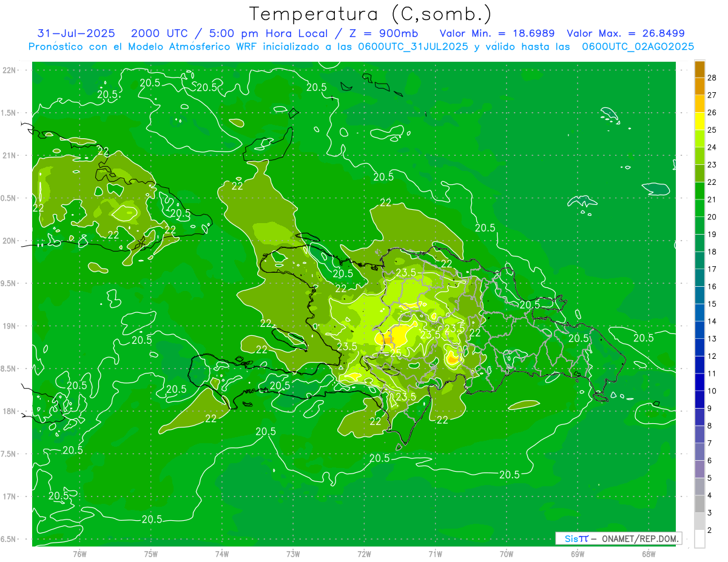The width and height of the screenshot is (728, 562).
Task: Pick the purple swatch between 6 and 7
Action: [x=700, y=452]
